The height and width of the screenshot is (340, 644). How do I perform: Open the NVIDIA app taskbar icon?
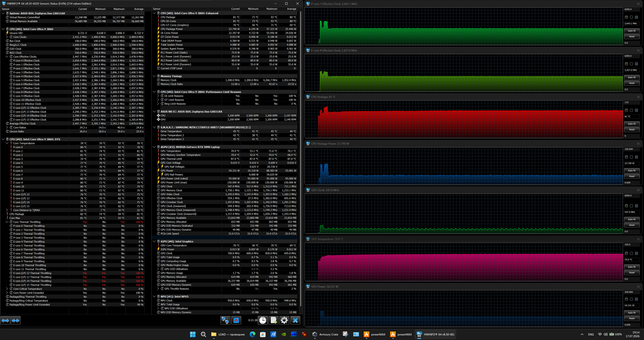(x=284, y=334)
